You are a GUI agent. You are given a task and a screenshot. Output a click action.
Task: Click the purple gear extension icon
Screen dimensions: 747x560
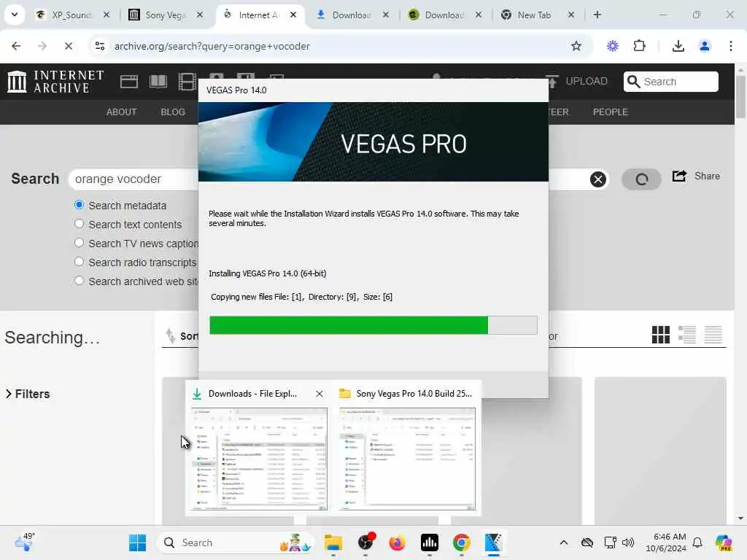(613, 46)
